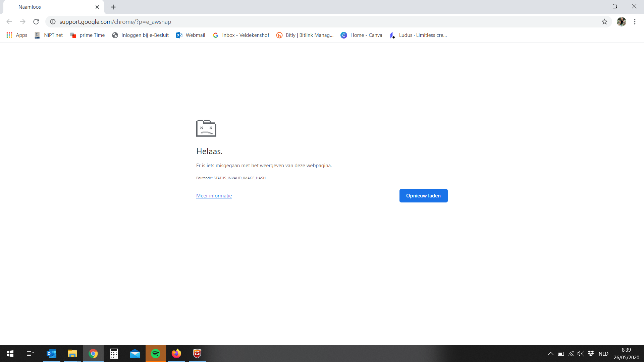This screenshot has width=644, height=362.
Task: Click the address bar URL field
Action: pos(302,22)
